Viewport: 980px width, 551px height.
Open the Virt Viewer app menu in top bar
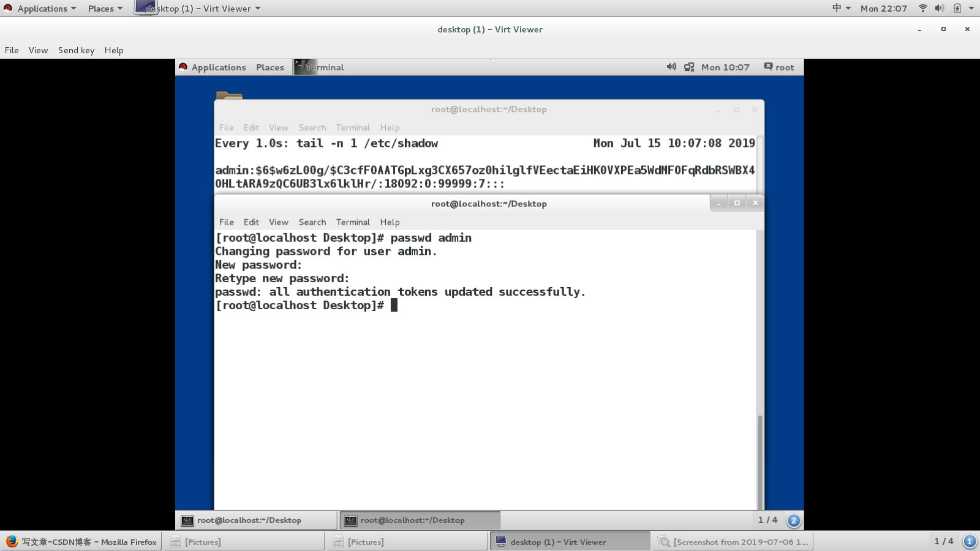point(198,9)
